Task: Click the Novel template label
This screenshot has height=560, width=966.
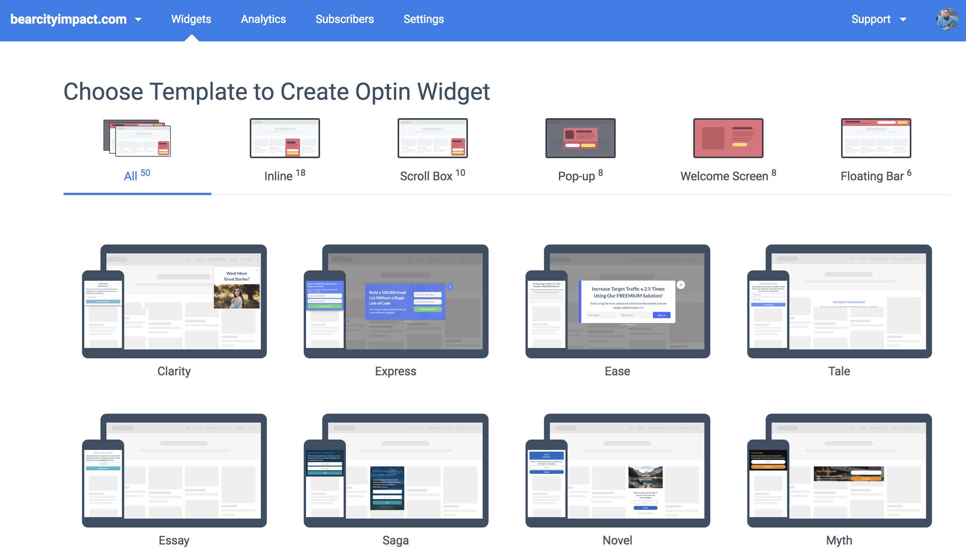Action: click(x=617, y=540)
